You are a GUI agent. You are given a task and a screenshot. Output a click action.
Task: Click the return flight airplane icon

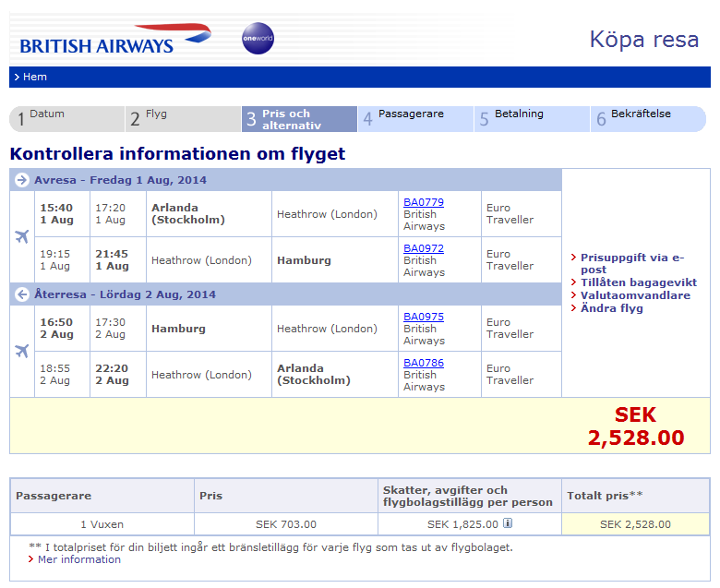(x=21, y=351)
